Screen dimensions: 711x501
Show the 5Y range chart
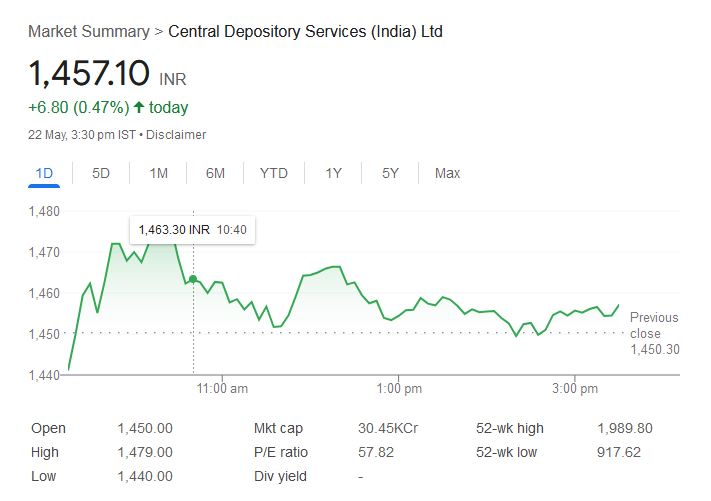[390, 173]
